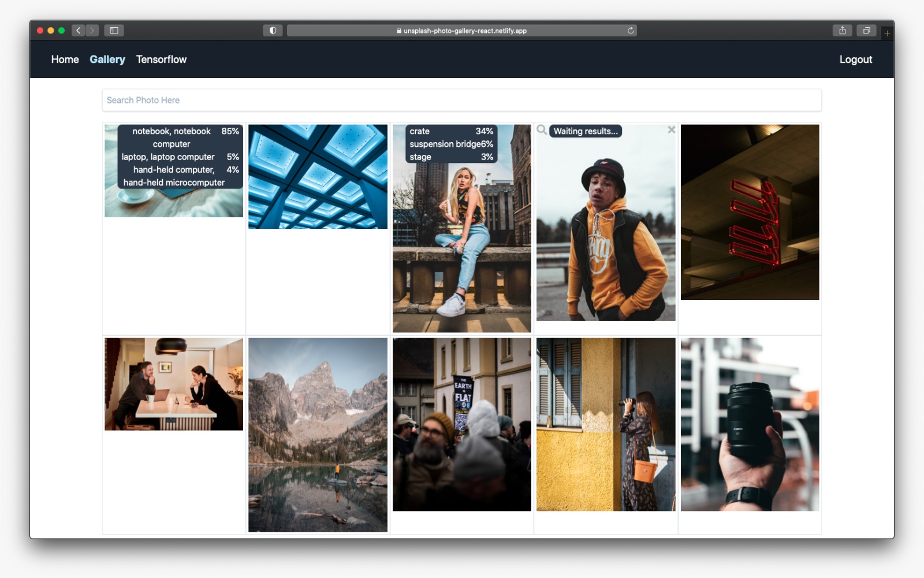Click the Logout link
Image resolution: width=924 pixels, height=578 pixels.
click(x=855, y=60)
